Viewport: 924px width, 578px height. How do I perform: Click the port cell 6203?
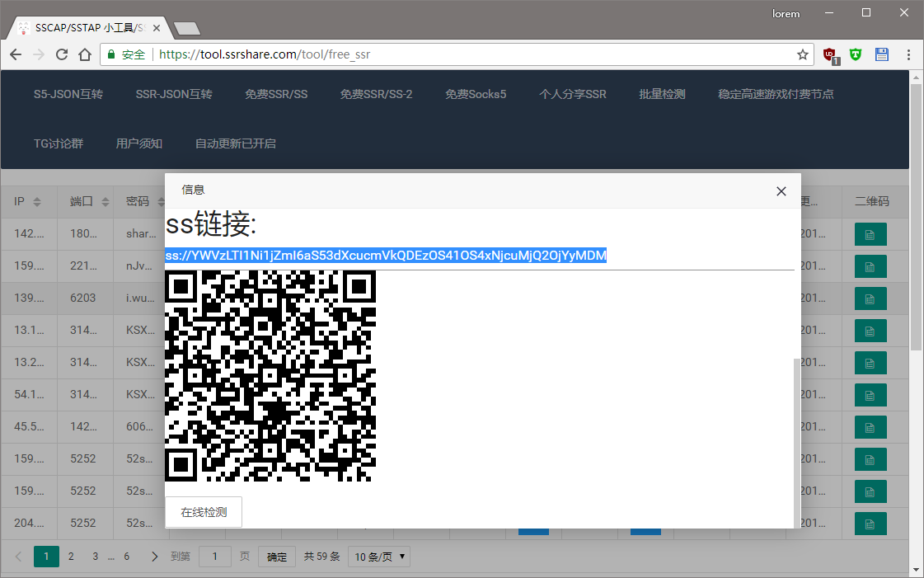click(83, 298)
